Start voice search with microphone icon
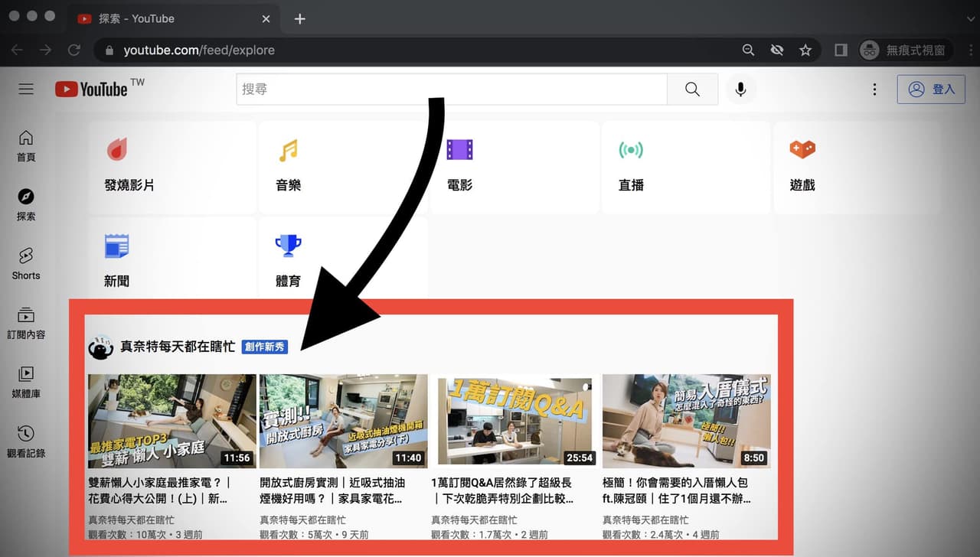This screenshot has height=557, width=980. 740,90
